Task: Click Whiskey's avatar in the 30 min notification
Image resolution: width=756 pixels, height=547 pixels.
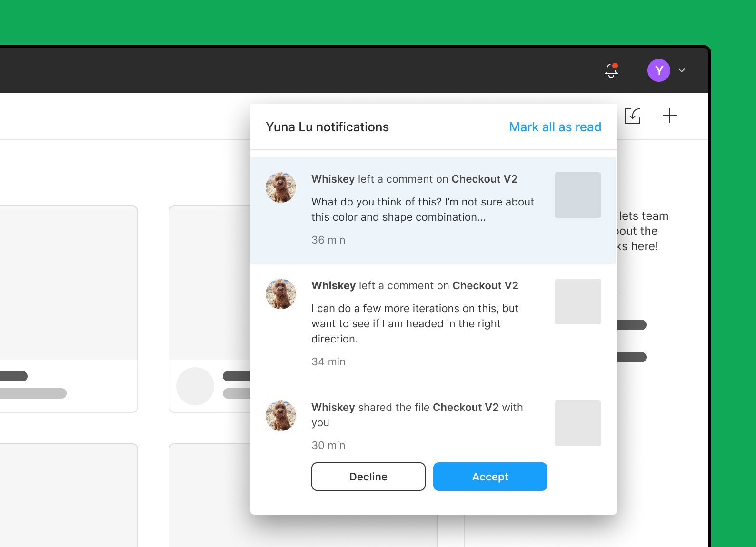Action: 281,416
